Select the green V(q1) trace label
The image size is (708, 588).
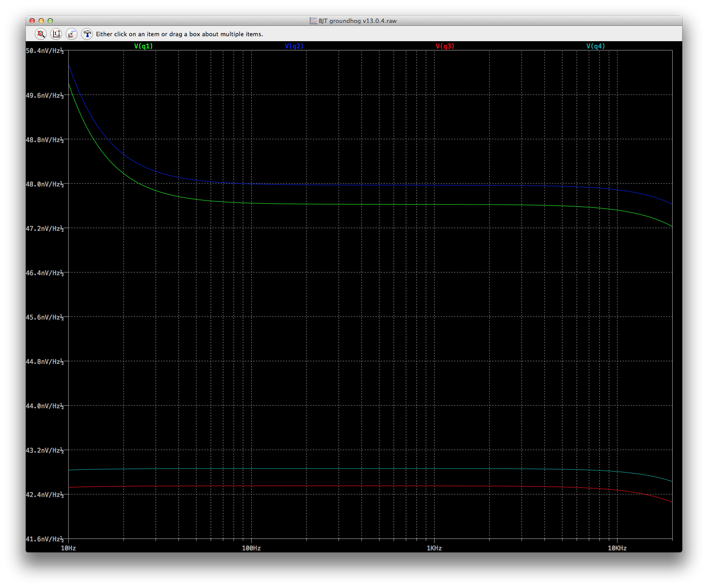(144, 46)
